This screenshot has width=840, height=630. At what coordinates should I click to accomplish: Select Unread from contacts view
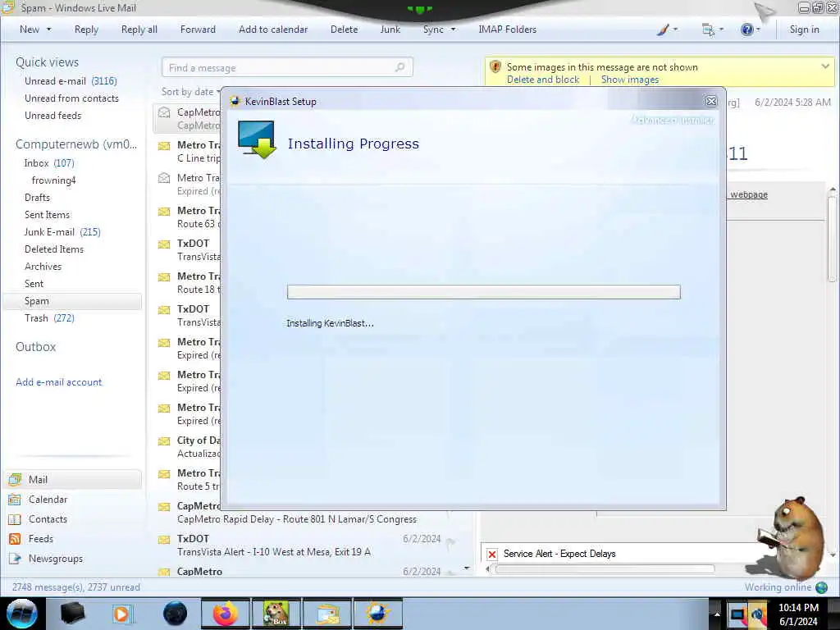[x=72, y=98]
